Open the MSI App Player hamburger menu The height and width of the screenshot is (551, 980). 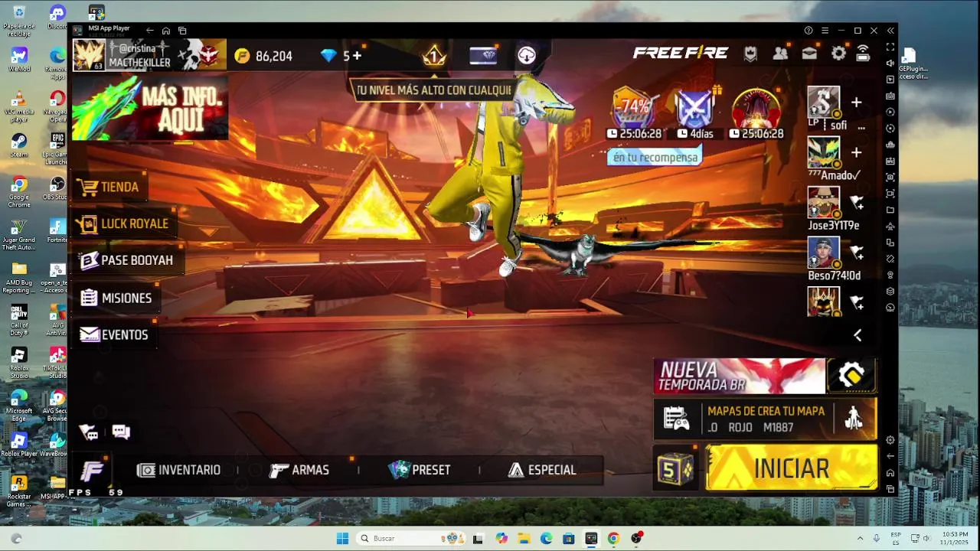point(825,31)
